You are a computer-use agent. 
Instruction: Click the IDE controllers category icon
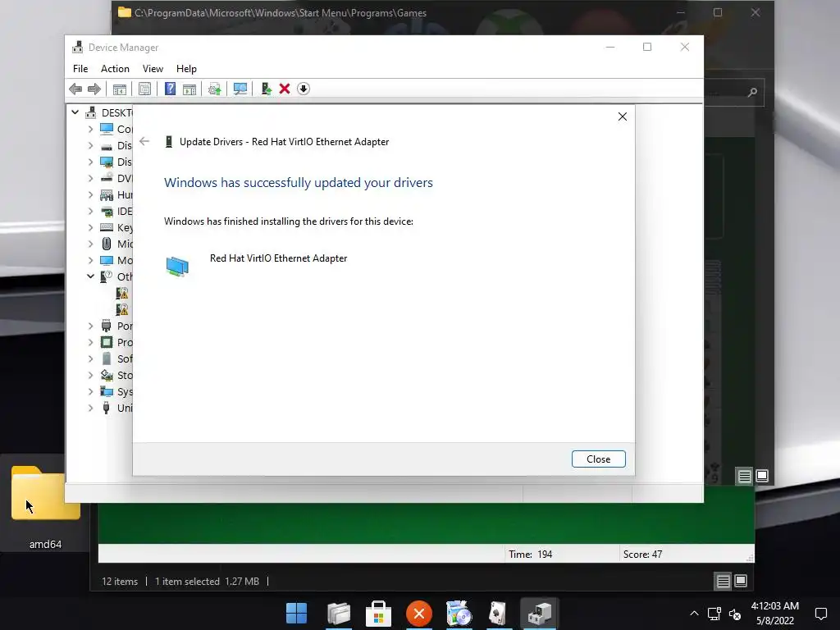pos(107,211)
